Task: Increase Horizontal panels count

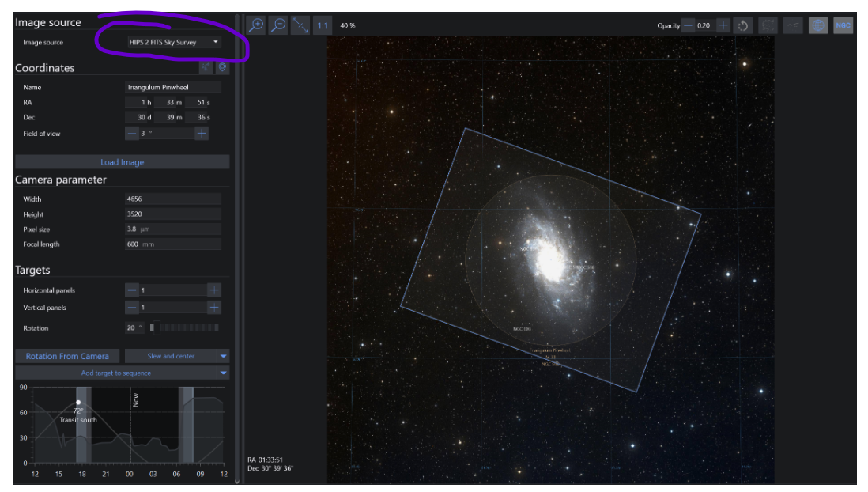Action: [214, 290]
